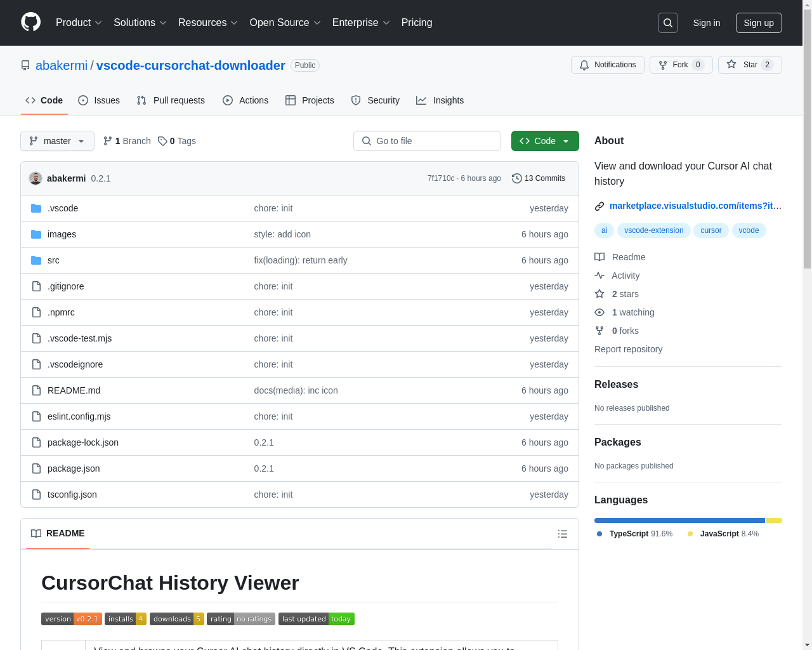Click file icon next to .gitignore
The width and height of the screenshot is (812, 650).
coord(36,286)
